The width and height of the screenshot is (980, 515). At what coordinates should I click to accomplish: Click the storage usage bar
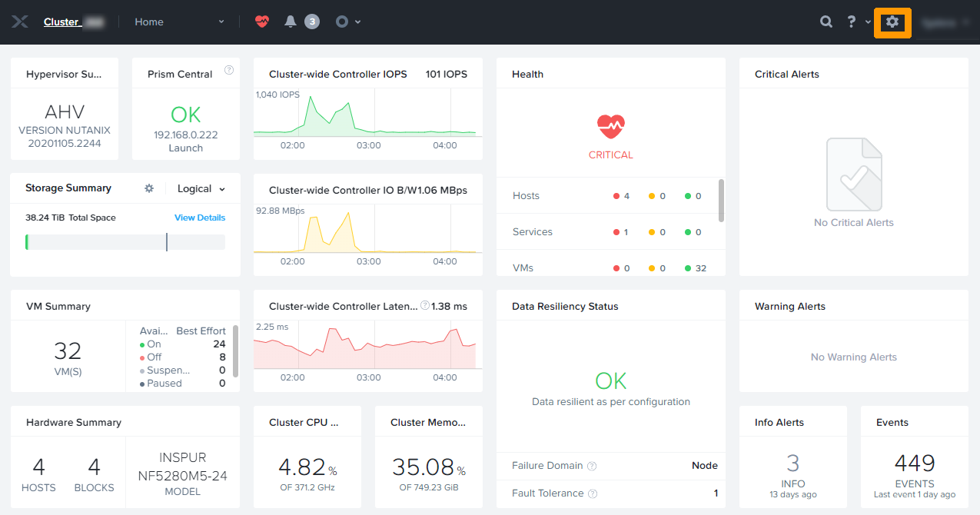click(125, 242)
